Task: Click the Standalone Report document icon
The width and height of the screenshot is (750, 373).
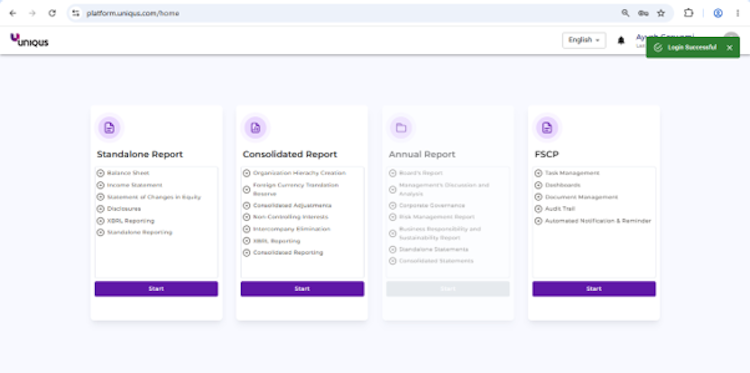Action: [x=110, y=128]
